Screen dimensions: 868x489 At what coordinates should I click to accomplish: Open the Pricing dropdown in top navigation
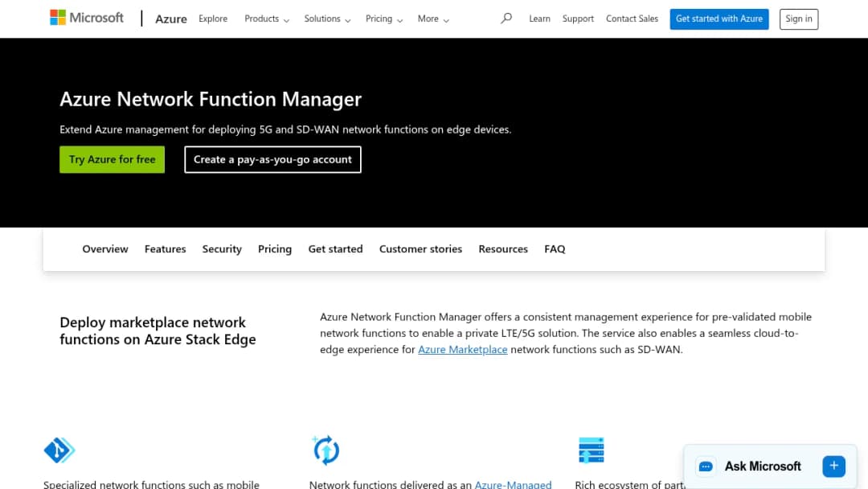(x=384, y=18)
